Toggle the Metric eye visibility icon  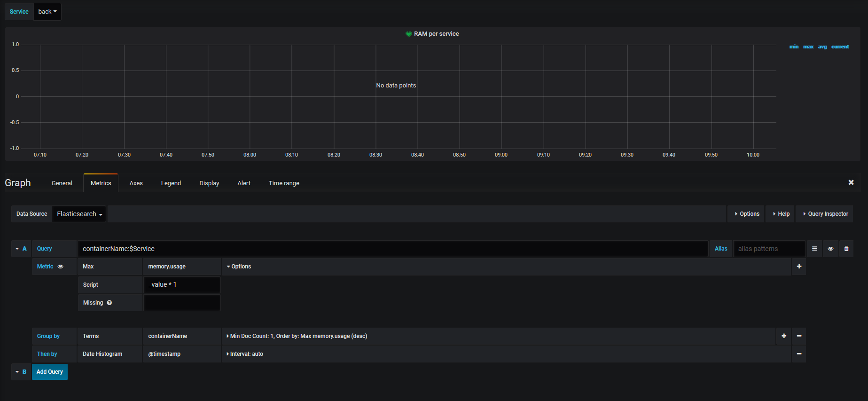61,267
